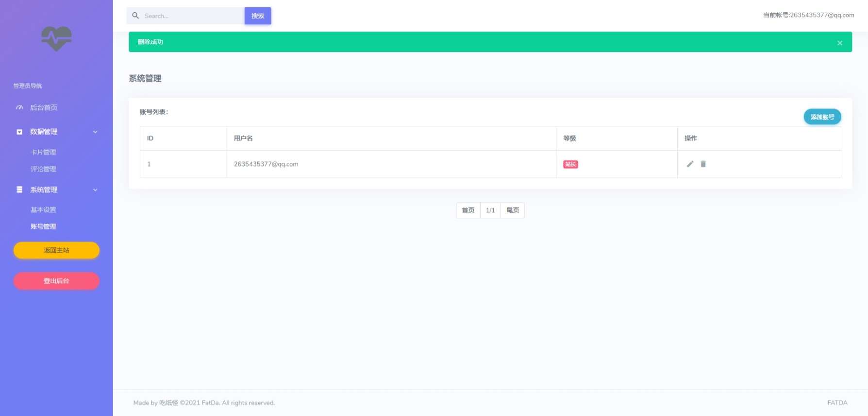Click the magnifying glass search icon

pos(135,16)
